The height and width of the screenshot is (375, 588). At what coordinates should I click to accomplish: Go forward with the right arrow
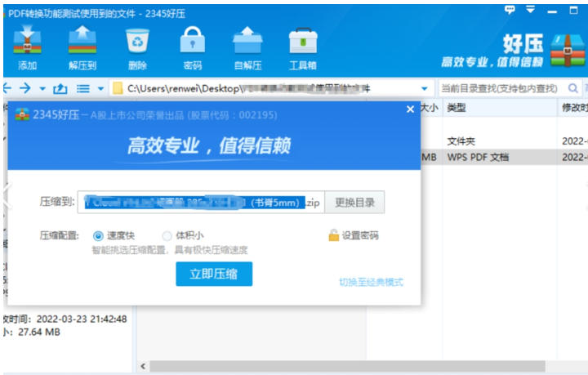pos(25,88)
